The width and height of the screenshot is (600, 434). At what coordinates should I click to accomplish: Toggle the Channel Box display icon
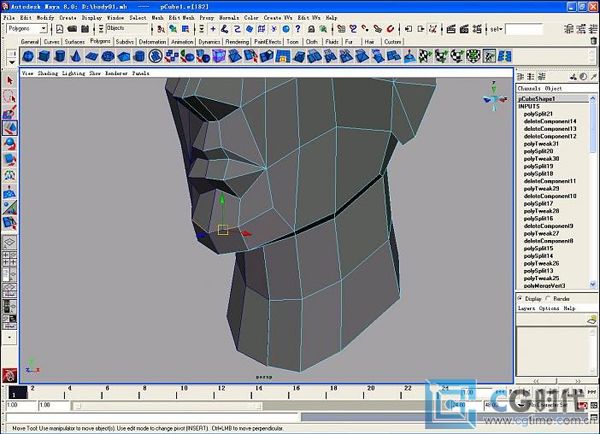coord(592,29)
